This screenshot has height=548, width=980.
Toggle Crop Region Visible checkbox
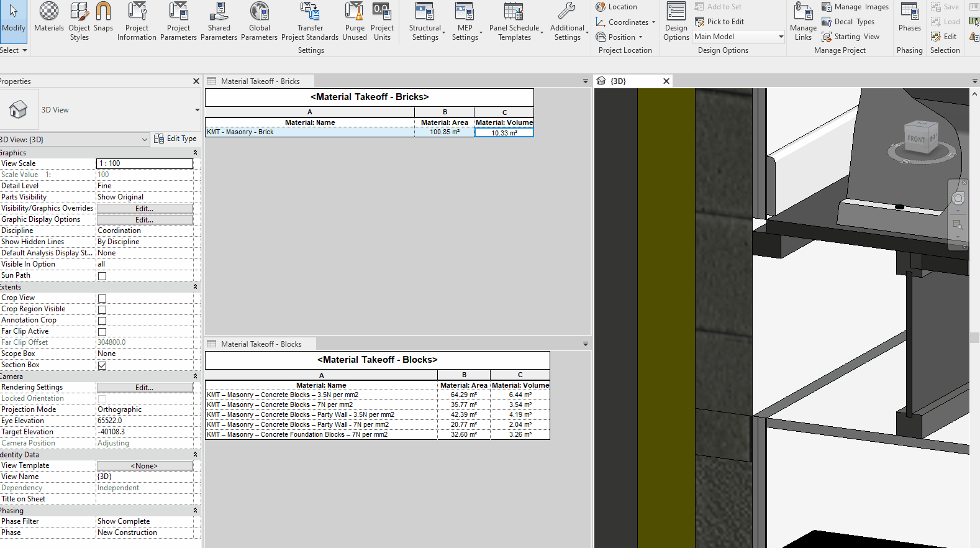102,309
